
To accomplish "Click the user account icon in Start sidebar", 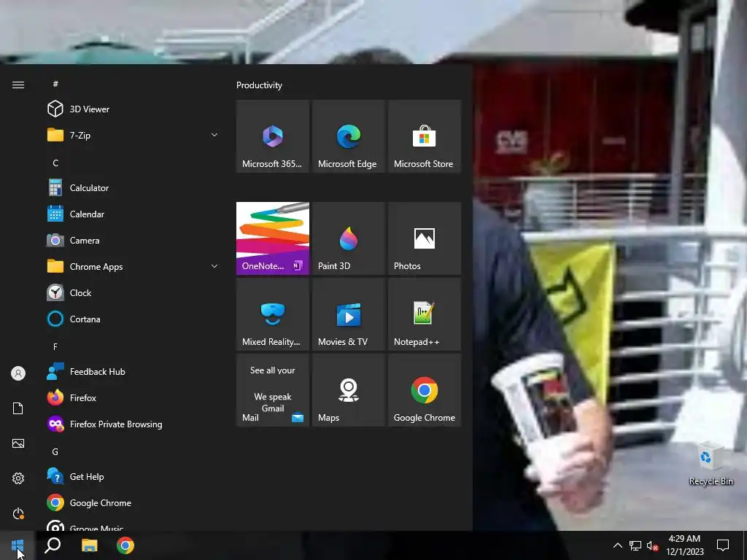I will 18,373.
